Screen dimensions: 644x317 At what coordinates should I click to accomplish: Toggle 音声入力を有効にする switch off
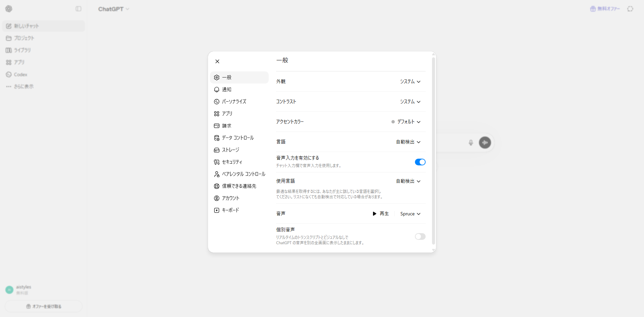420,162
